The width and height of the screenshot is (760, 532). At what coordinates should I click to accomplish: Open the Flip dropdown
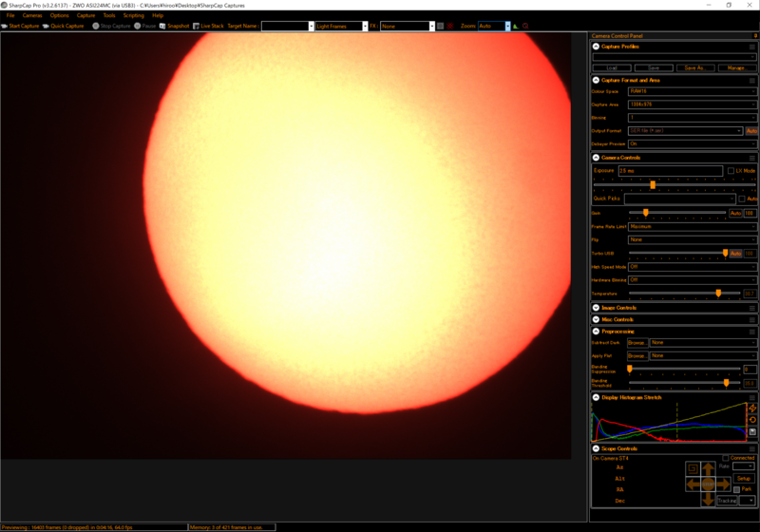pyautogui.click(x=693, y=239)
